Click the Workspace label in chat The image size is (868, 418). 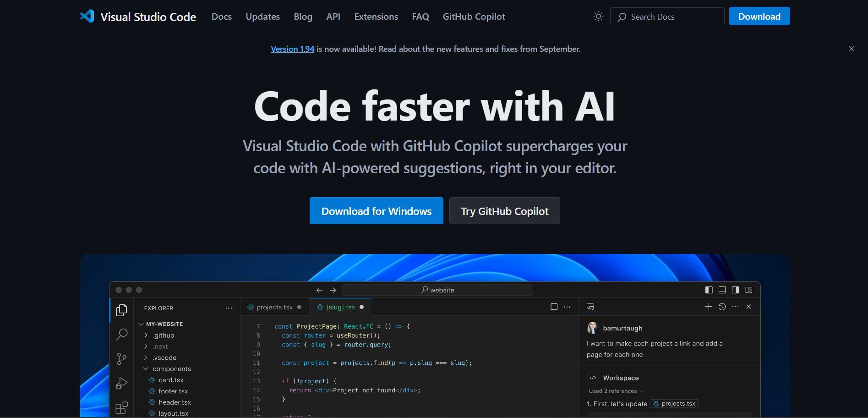pyautogui.click(x=621, y=378)
